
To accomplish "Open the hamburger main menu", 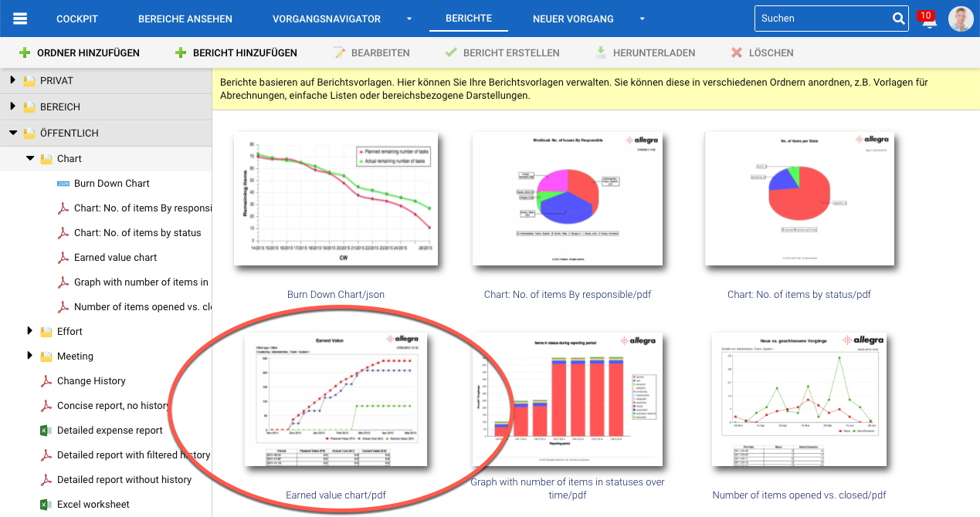I will 20,19.
